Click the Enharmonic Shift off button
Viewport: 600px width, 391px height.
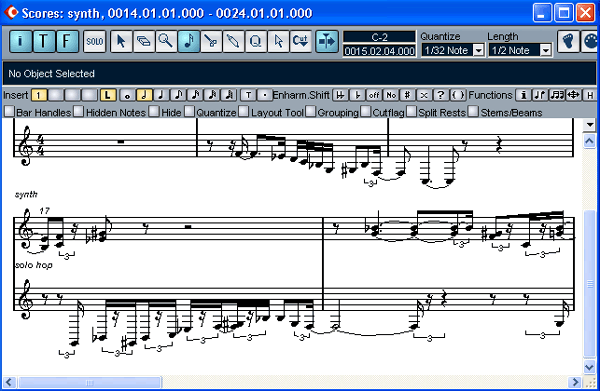(x=374, y=95)
